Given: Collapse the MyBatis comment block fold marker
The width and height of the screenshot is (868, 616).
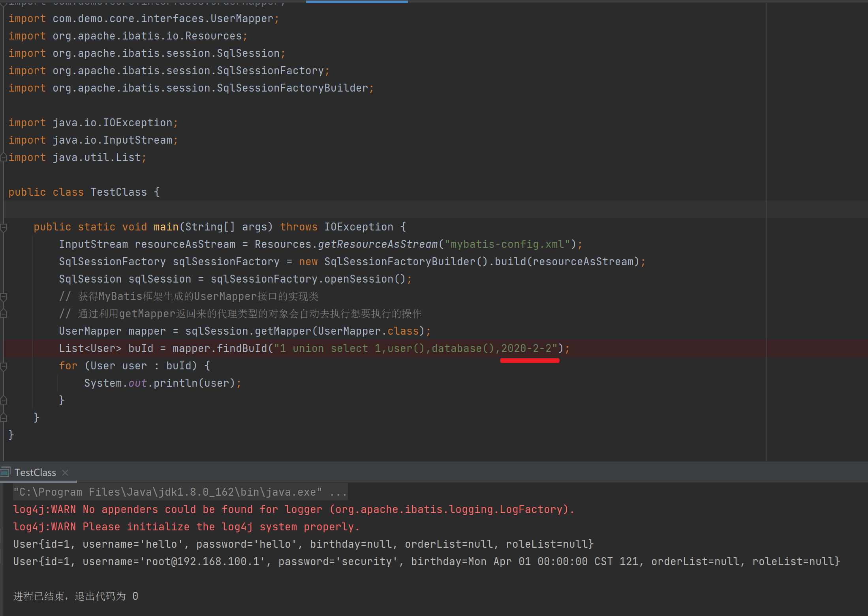Looking at the screenshot, I should coord(4,297).
